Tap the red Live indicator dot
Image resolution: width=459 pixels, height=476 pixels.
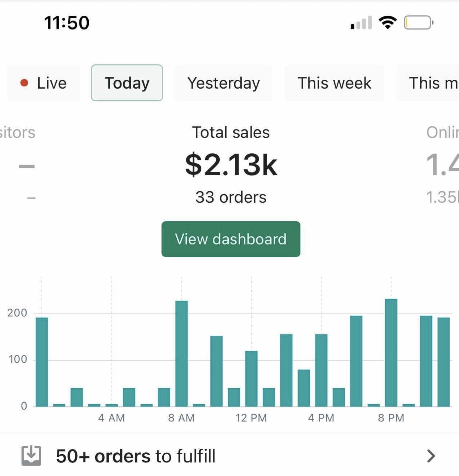[24, 83]
